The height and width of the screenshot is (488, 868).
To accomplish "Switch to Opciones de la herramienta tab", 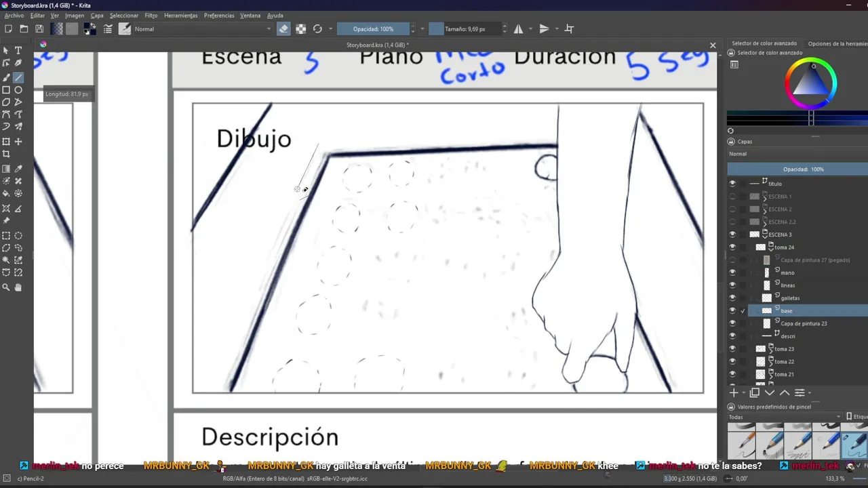I will 838,43.
